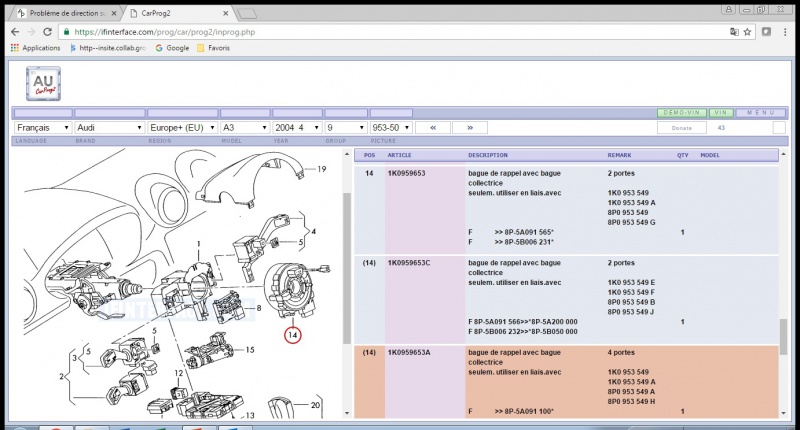
Task: Open Chrome three-dot menu
Action: tap(785, 32)
